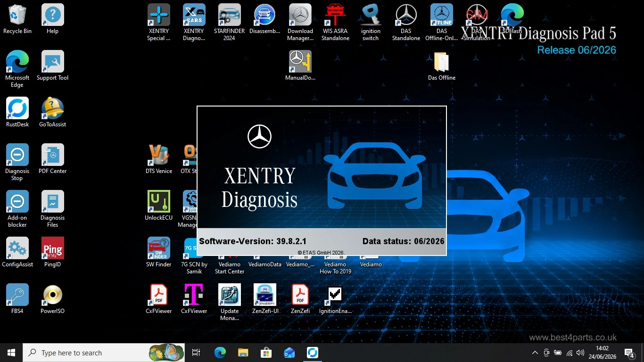
Task: Select the SDFlash desktop shortcut
Action: (512, 19)
